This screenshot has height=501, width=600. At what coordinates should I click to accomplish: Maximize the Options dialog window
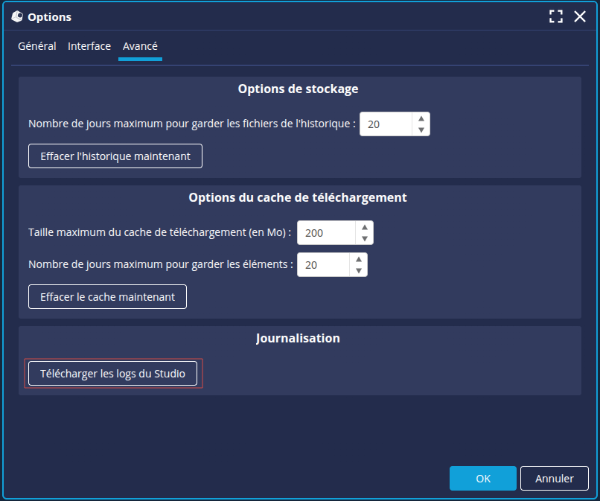(x=557, y=17)
